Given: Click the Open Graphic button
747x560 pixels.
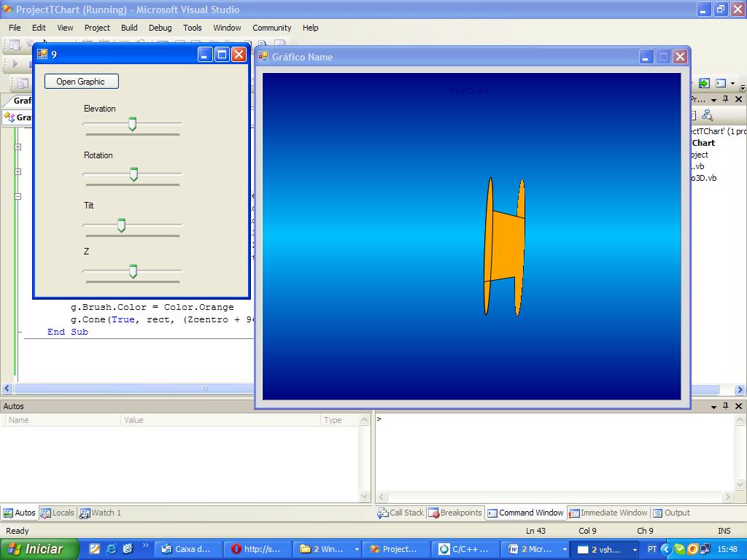Looking at the screenshot, I should pyautogui.click(x=81, y=82).
